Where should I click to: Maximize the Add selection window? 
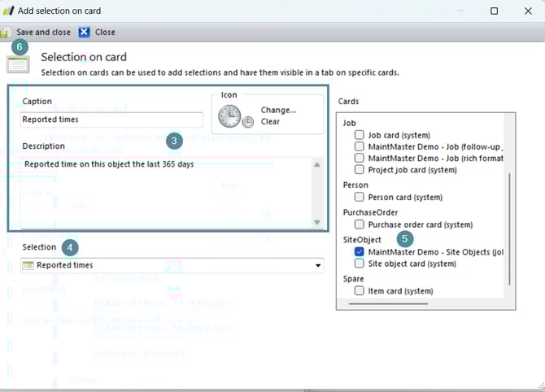pyautogui.click(x=494, y=11)
